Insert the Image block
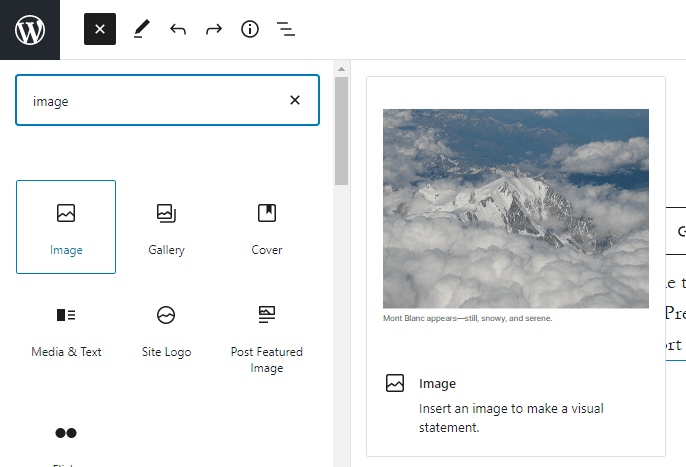686x467 pixels. tap(66, 227)
